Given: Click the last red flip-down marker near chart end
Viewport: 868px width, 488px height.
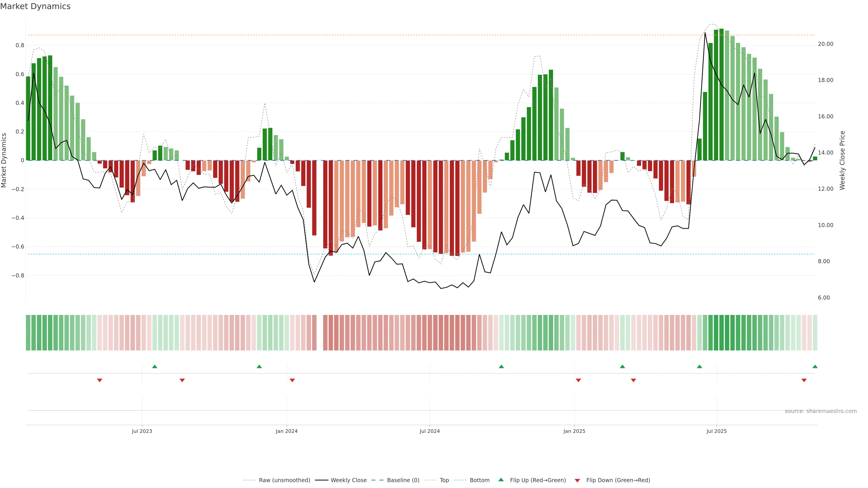Looking at the screenshot, I should pyautogui.click(x=804, y=380).
